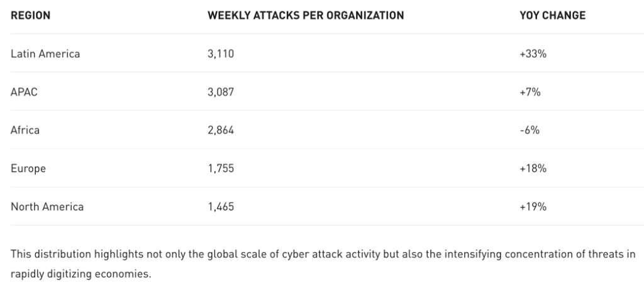Select the 3,087 attacks value
This screenshot has width=644, height=283.
[221, 92]
